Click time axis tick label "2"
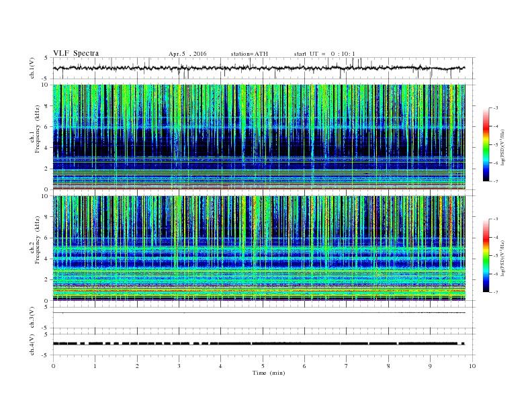The width and height of the screenshot is (532, 411). (x=137, y=366)
